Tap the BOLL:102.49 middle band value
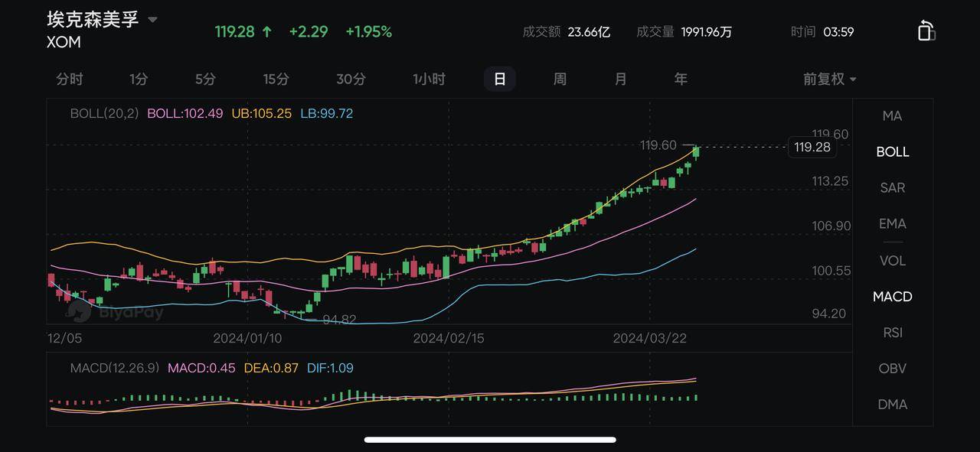This screenshot has height=452, width=980. coord(185,113)
